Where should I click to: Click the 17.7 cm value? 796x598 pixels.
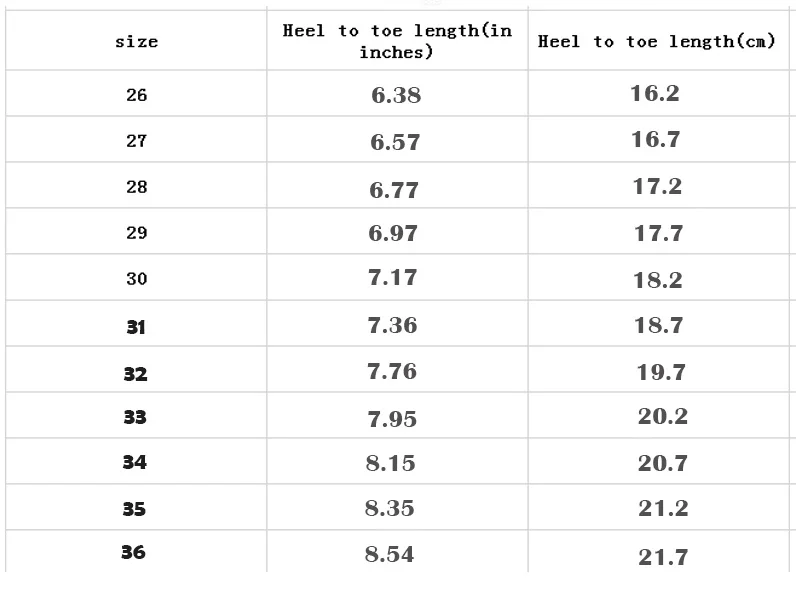658,233
